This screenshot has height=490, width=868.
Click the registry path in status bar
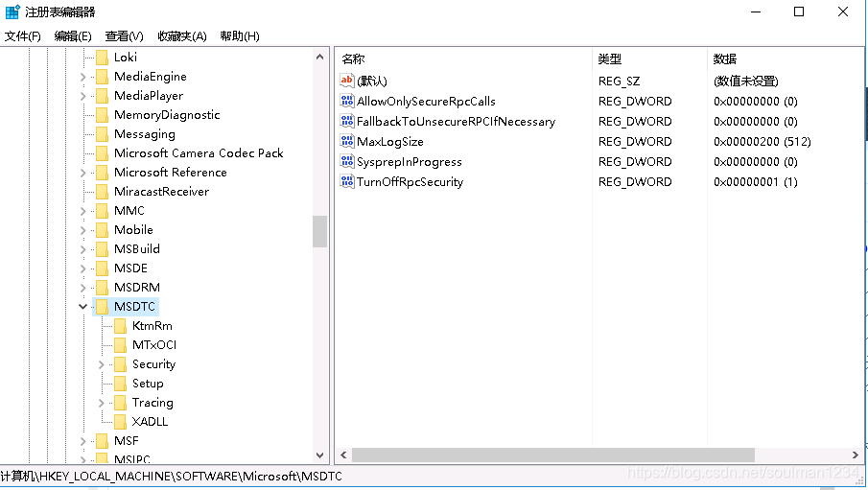(x=171, y=477)
